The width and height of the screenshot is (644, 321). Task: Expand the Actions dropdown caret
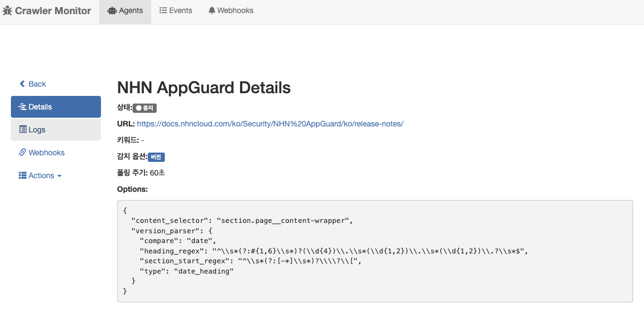point(59,176)
